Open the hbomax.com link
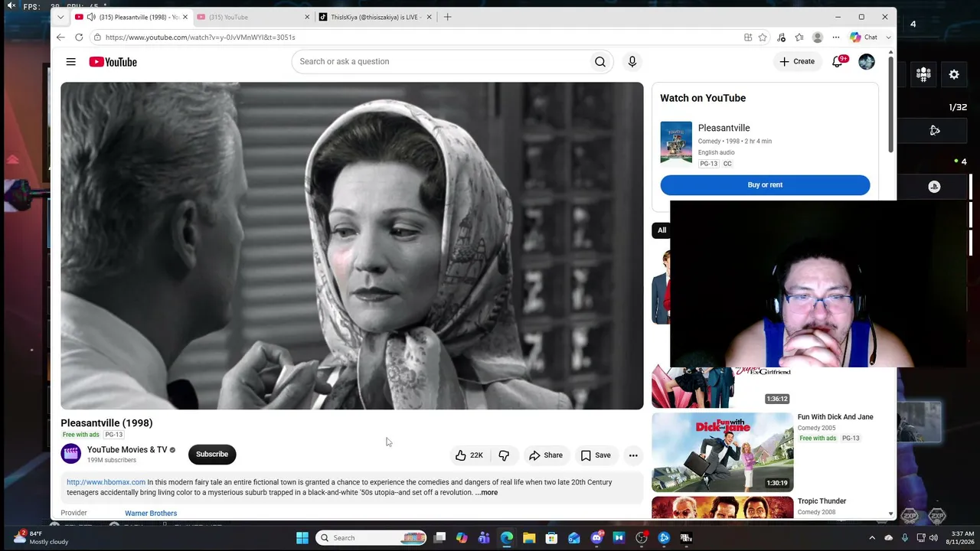 (106, 482)
